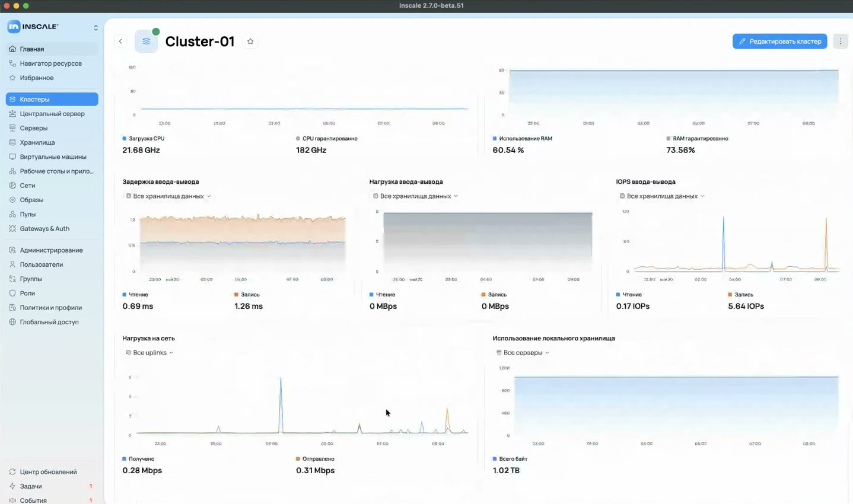Open the Серверы sidebar icon
The width and height of the screenshot is (853, 504).
[x=12, y=128]
